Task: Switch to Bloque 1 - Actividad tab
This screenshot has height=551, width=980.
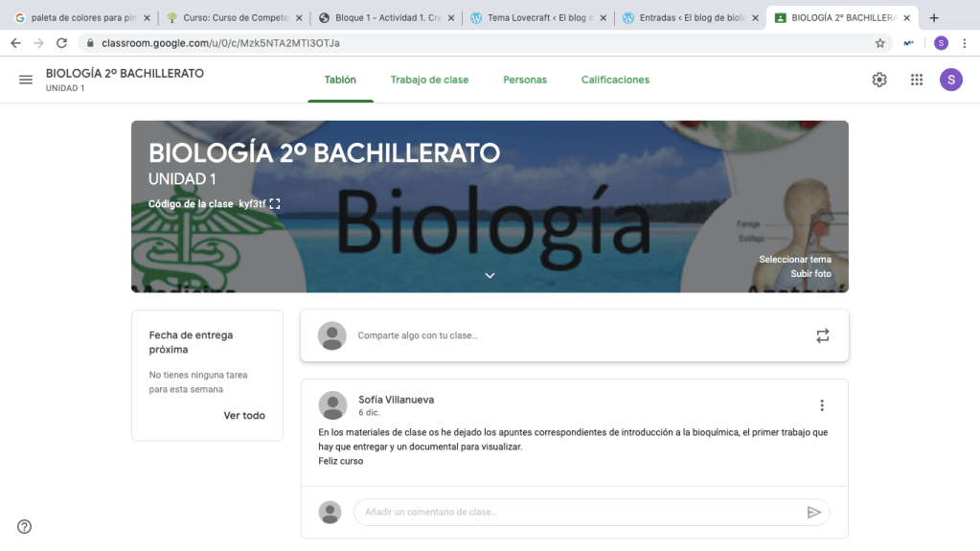Action: pyautogui.click(x=388, y=18)
